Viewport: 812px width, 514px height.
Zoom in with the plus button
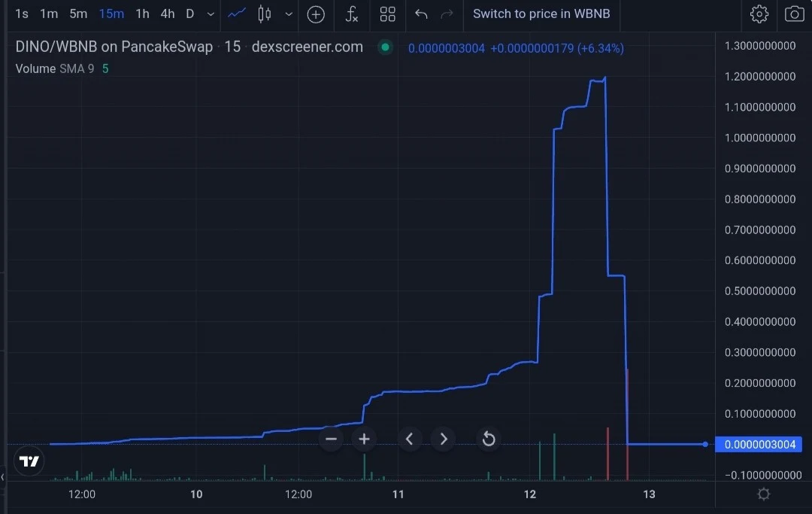pyautogui.click(x=364, y=439)
